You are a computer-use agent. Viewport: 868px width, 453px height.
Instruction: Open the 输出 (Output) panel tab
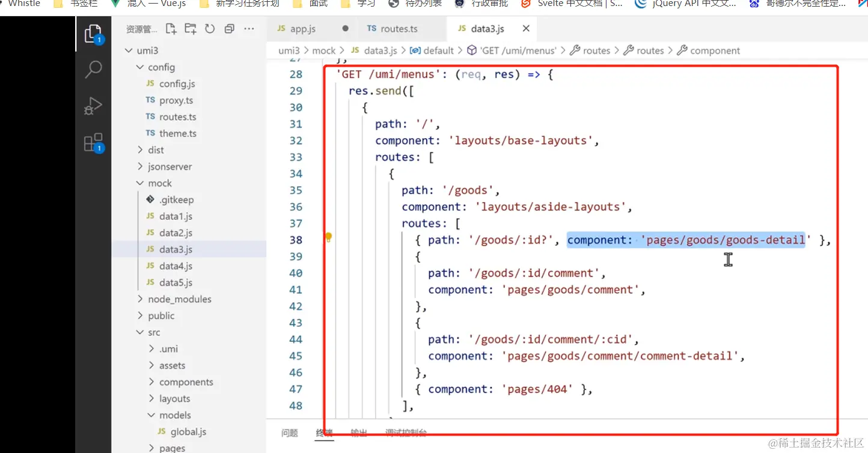[x=359, y=433]
